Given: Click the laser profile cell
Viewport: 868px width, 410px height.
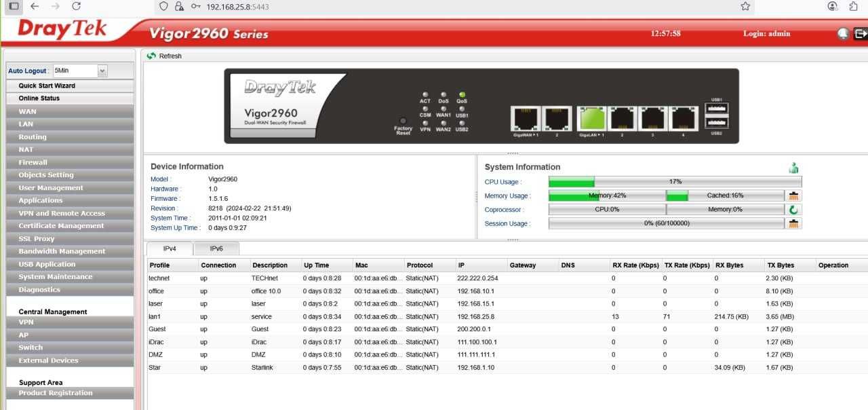Looking at the screenshot, I should [172, 304].
